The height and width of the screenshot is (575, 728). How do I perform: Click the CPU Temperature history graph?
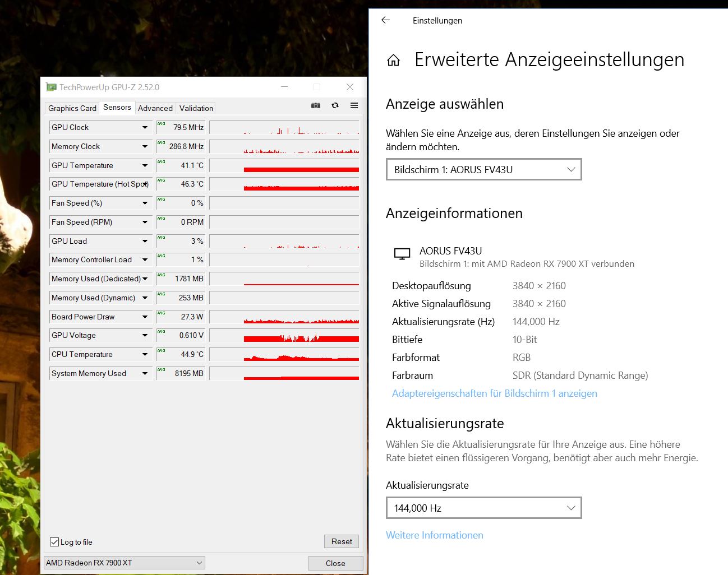(284, 355)
